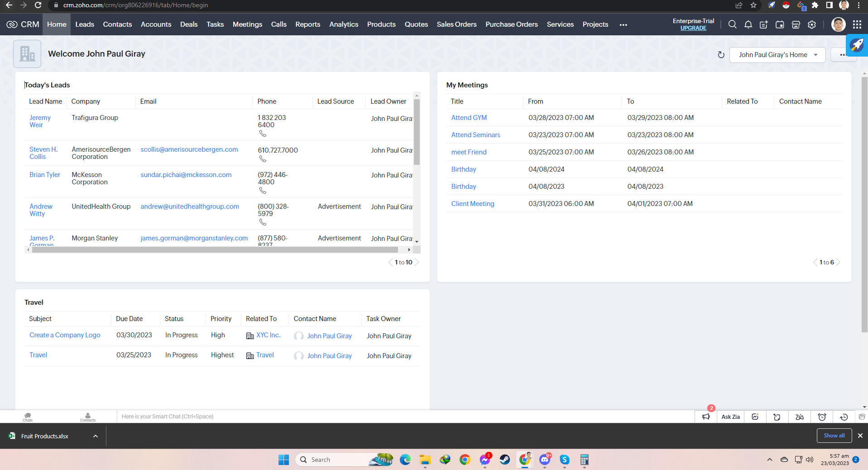Click the Windows taskbar Search box
This screenshot has height=470, width=868.
point(344,460)
